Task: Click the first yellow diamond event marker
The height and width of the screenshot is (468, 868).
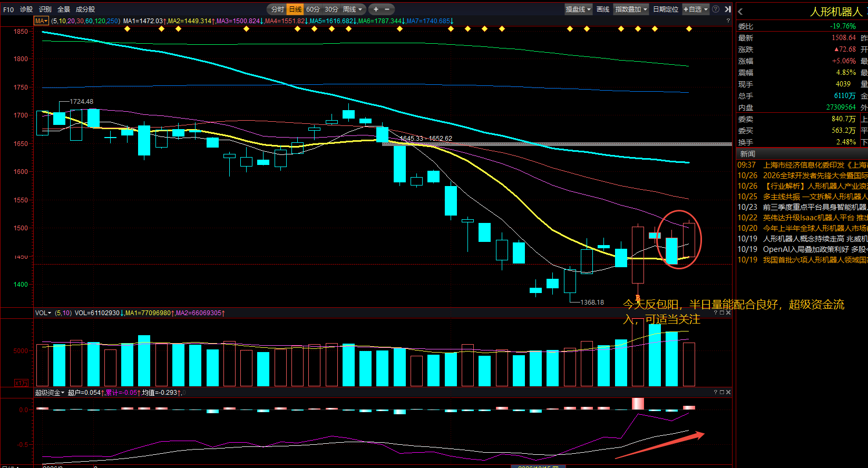Action: (x=128, y=29)
